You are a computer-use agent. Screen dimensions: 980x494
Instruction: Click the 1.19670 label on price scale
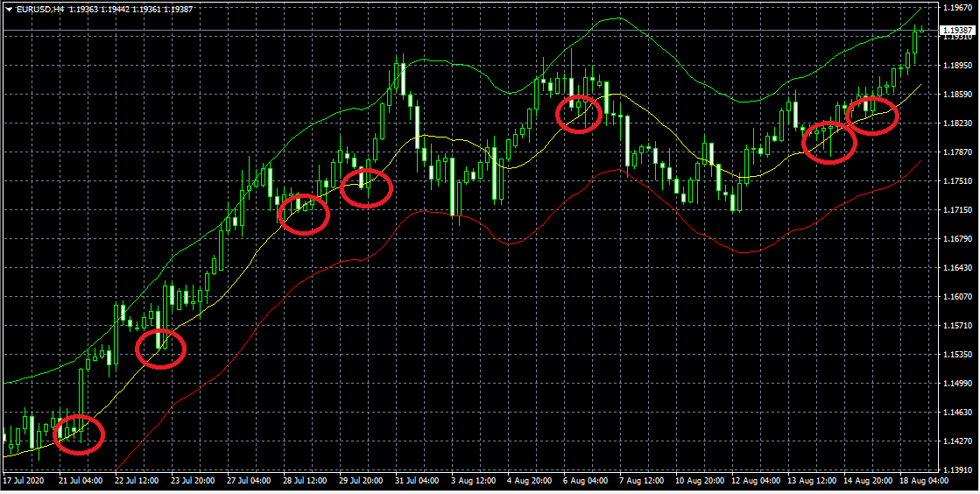point(956,9)
